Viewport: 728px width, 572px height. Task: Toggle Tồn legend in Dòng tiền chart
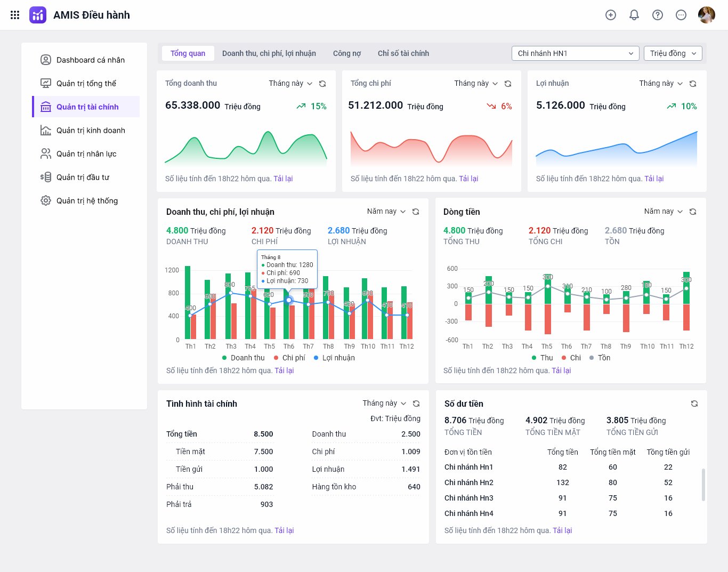tap(600, 358)
